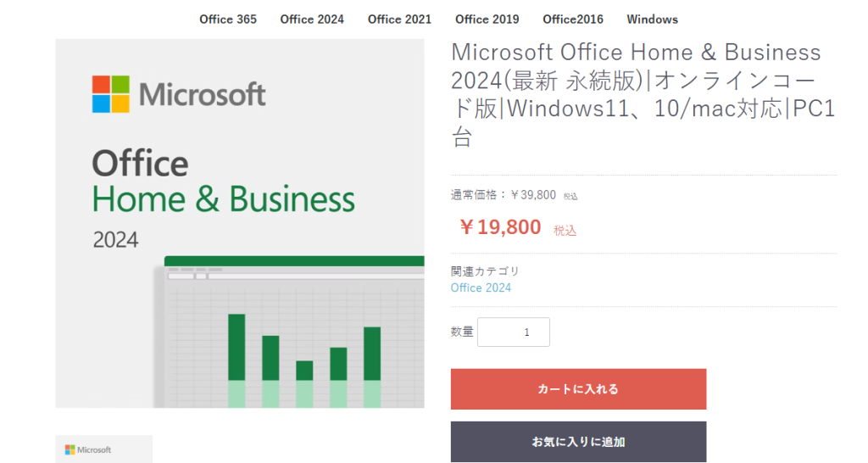Click the 数量 quantity label
The height and width of the screenshot is (463, 868).
[x=462, y=332]
